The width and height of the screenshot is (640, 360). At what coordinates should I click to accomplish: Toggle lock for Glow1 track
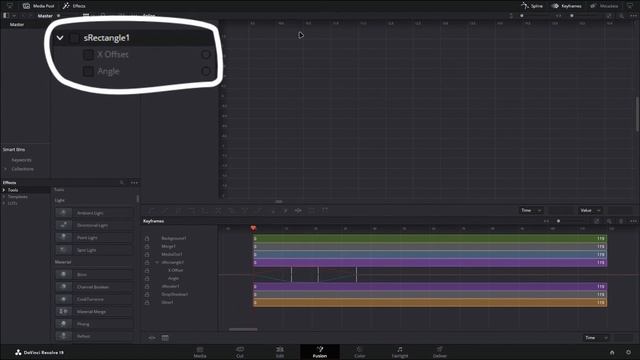[147, 302]
